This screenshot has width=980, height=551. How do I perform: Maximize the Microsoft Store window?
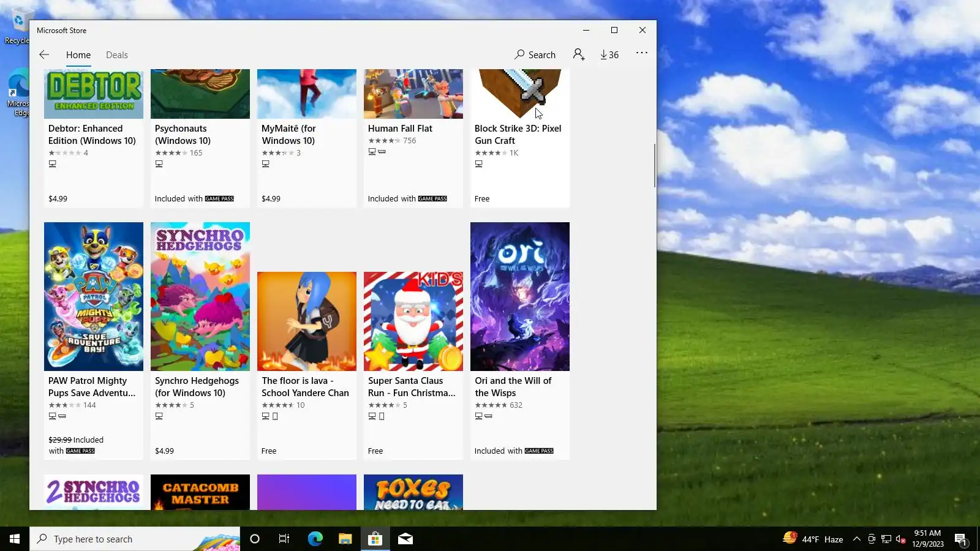click(x=614, y=30)
